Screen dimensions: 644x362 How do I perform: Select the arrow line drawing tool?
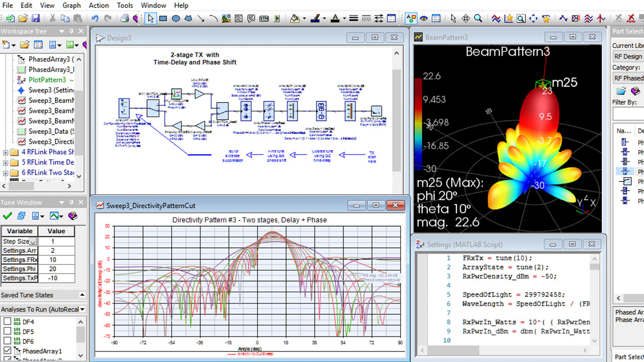tap(201, 19)
